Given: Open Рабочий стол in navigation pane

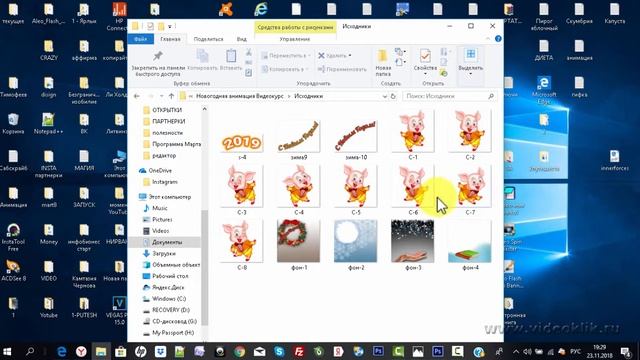Looking at the screenshot, I should click(170, 276).
